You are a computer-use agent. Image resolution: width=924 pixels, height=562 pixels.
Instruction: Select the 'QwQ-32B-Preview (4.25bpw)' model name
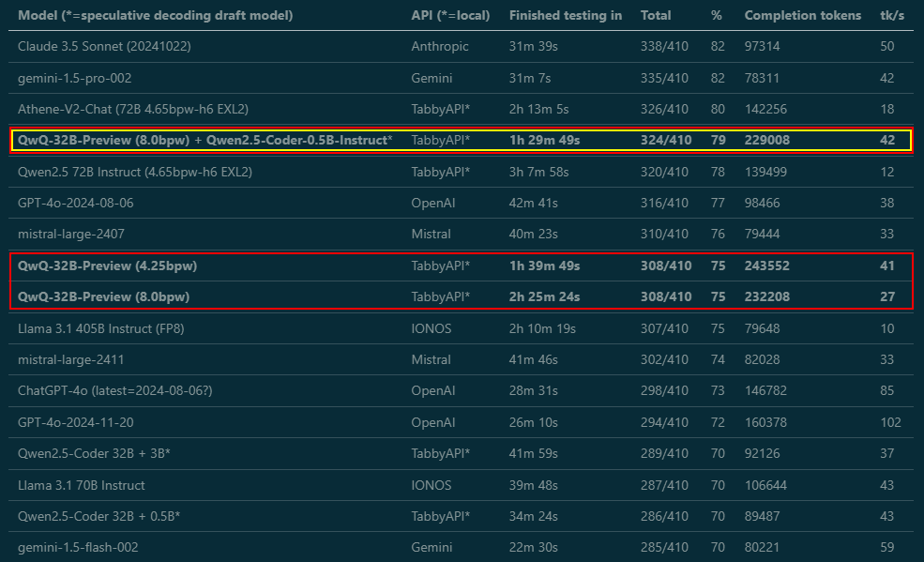[107, 266]
